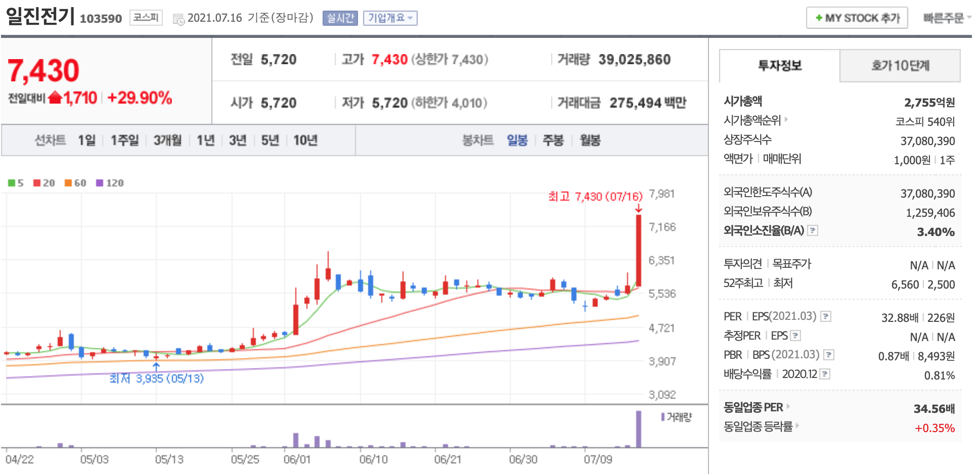Click the 동일업종 PER value 34.56배
Viewport: 980px width, 474px height.
934,408
